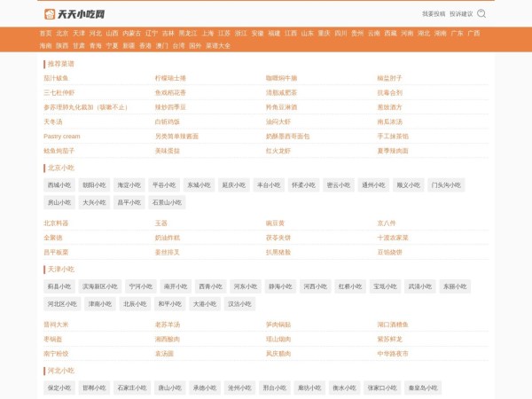The height and width of the screenshot is (399, 532).
Task: Open the 北京料器 link
Action: (x=56, y=223)
